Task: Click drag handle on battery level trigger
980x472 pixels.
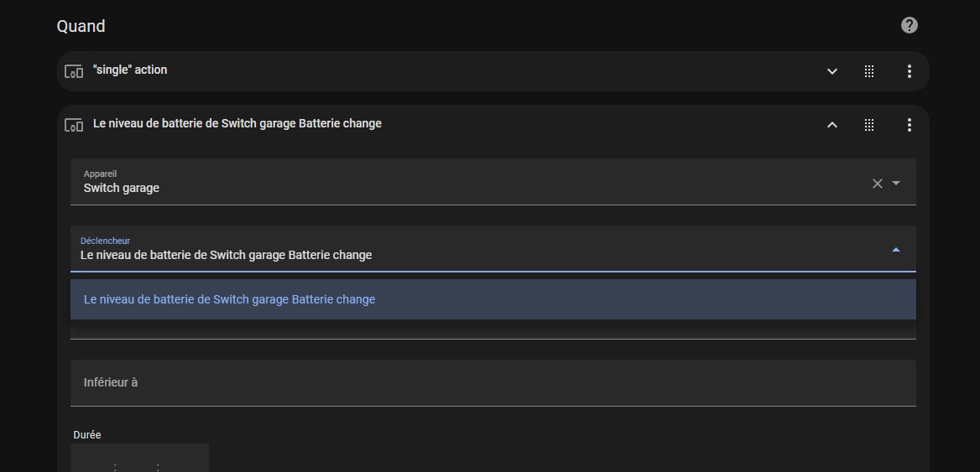Action: (868, 125)
